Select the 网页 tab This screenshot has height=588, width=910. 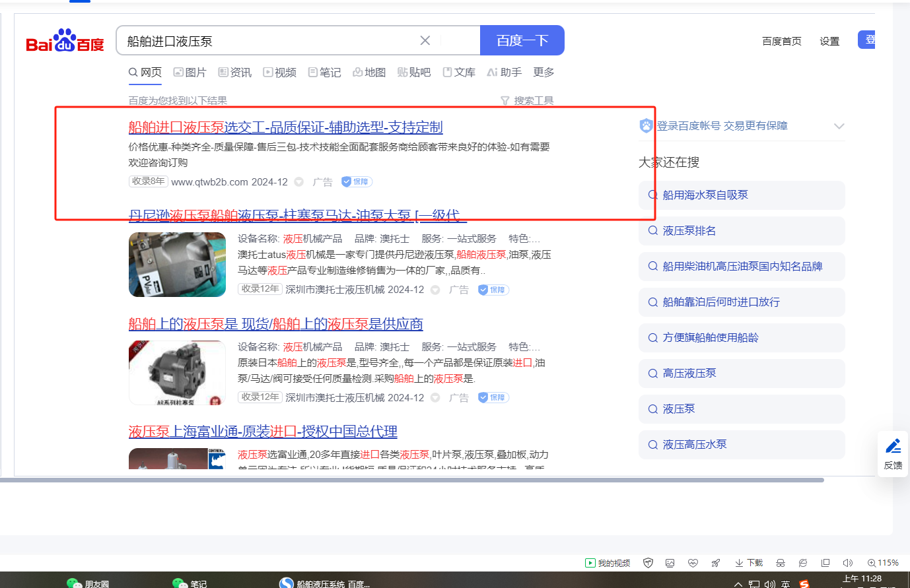(145, 73)
